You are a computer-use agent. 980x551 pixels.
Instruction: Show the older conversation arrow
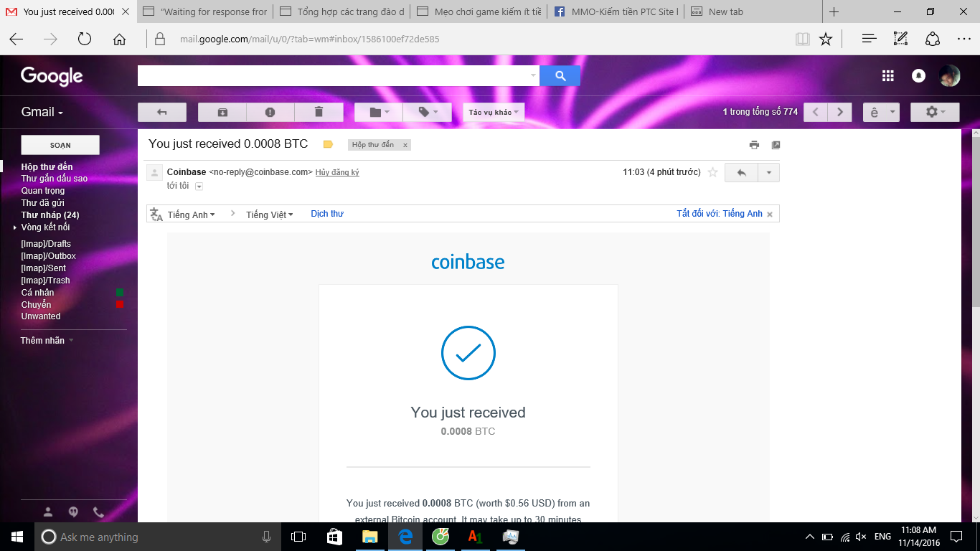(x=840, y=112)
